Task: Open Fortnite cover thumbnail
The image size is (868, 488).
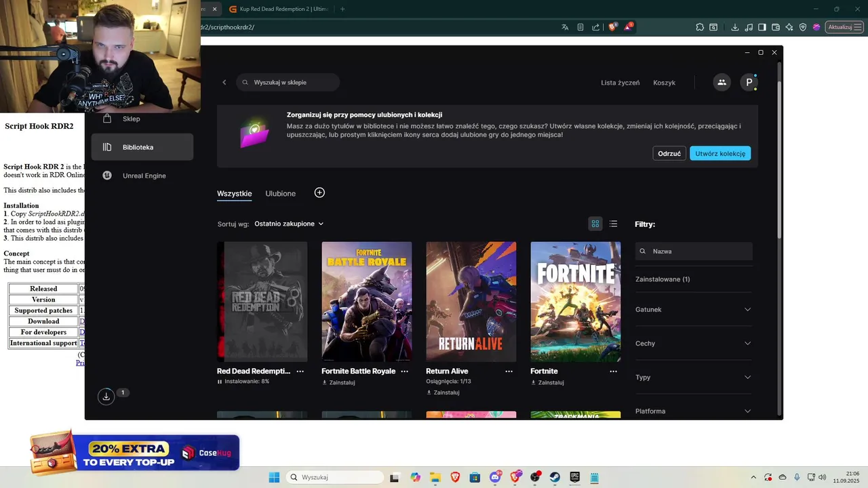Action: point(576,302)
